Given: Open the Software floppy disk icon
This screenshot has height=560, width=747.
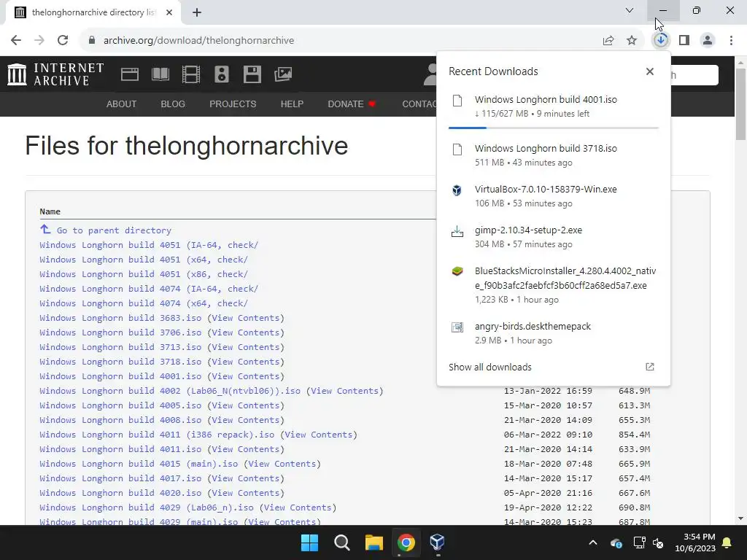Looking at the screenshot, I should [x=252, y=74].
